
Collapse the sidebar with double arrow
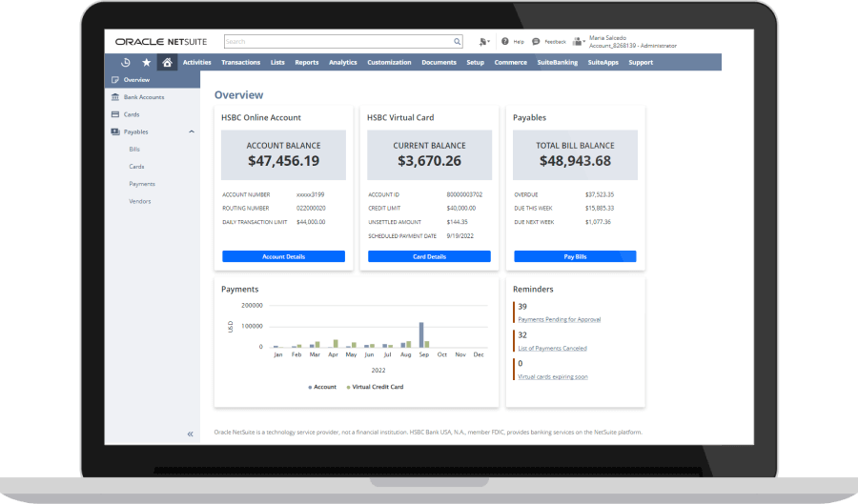[190, 434]
